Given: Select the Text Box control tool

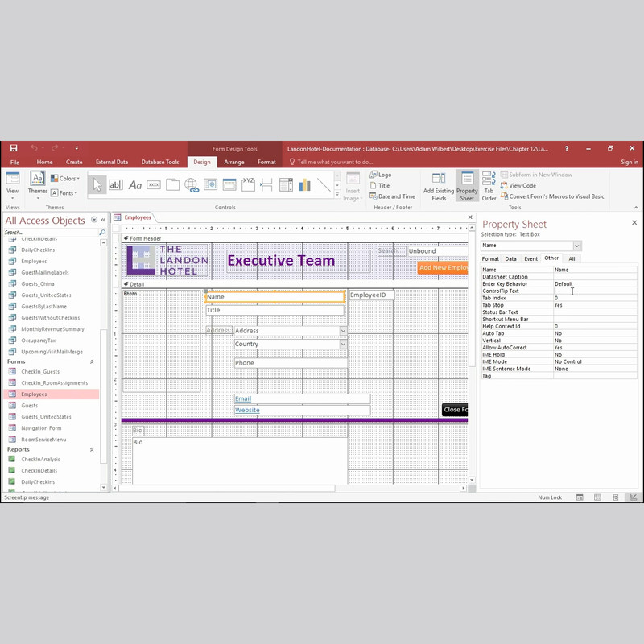Looking at the screenshot, I should (x=115, y=185).
